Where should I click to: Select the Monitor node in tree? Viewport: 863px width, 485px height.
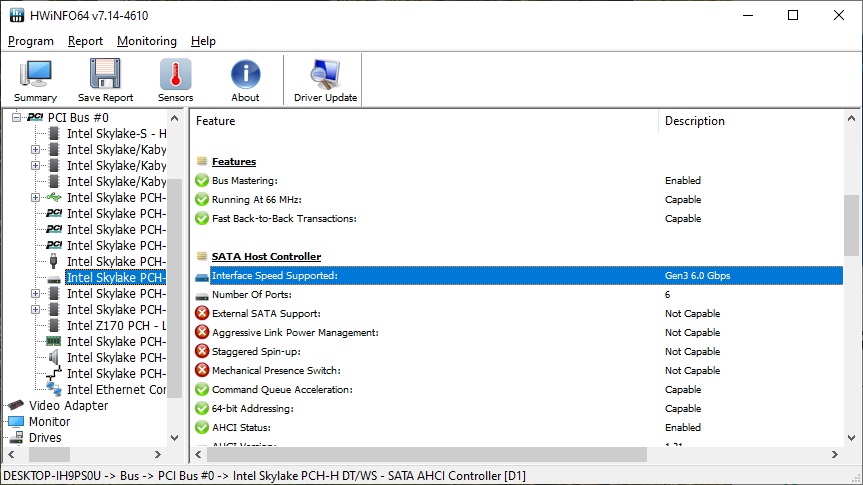pos(49,422)
